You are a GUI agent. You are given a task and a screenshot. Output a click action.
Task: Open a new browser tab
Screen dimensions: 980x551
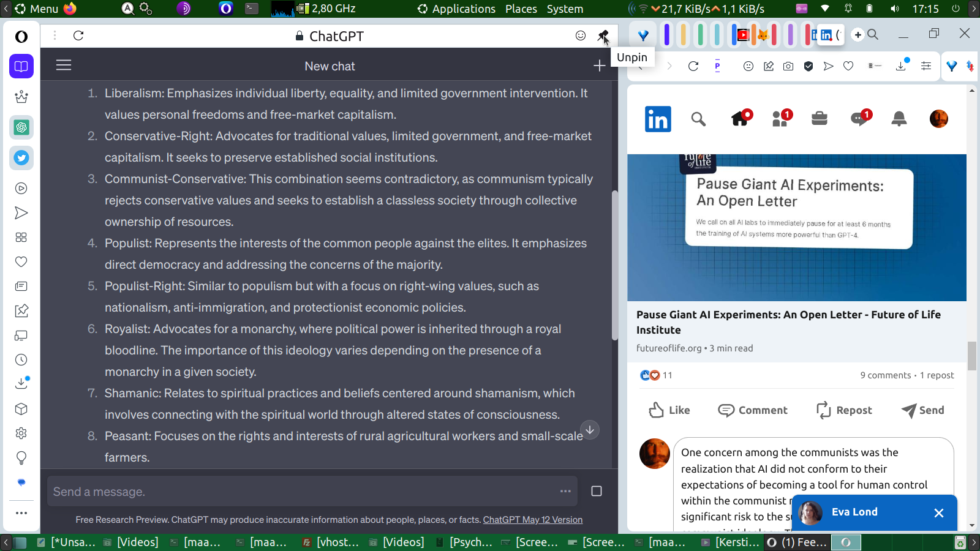(858, 35)
